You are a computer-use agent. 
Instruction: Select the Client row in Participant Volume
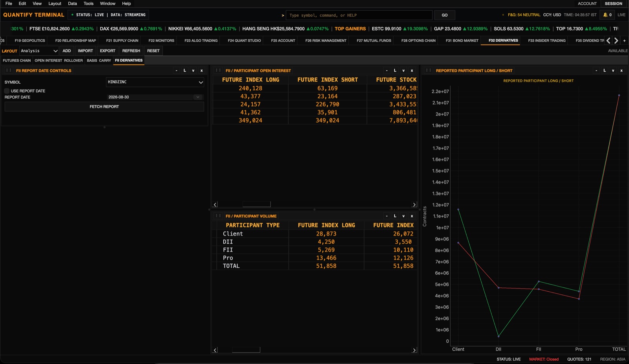click(314, 234)
